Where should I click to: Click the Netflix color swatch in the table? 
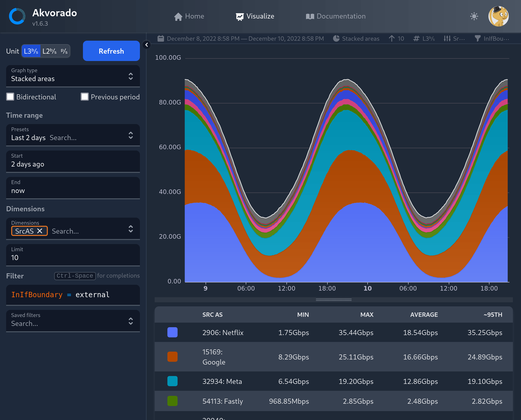pos(172,332)
